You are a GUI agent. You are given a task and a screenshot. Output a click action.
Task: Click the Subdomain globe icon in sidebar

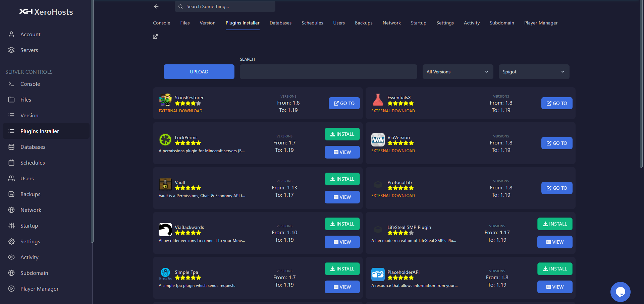[x=11, y=273]
